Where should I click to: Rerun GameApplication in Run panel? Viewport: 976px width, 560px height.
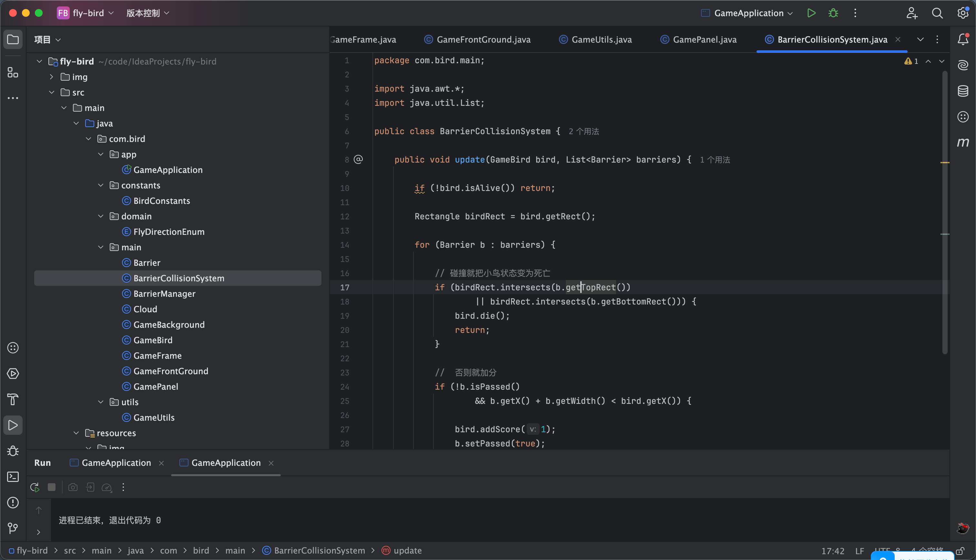[x=35, y=487]
